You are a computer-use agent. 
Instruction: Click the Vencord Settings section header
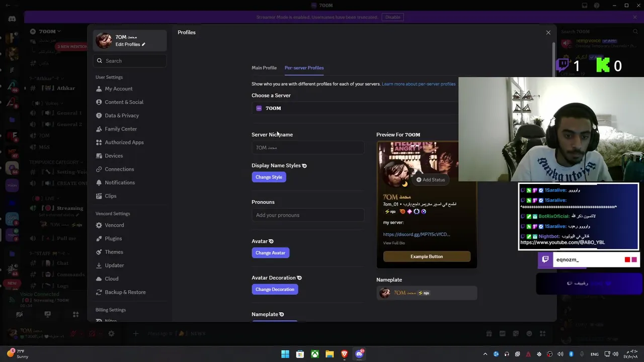pos(113,214)
